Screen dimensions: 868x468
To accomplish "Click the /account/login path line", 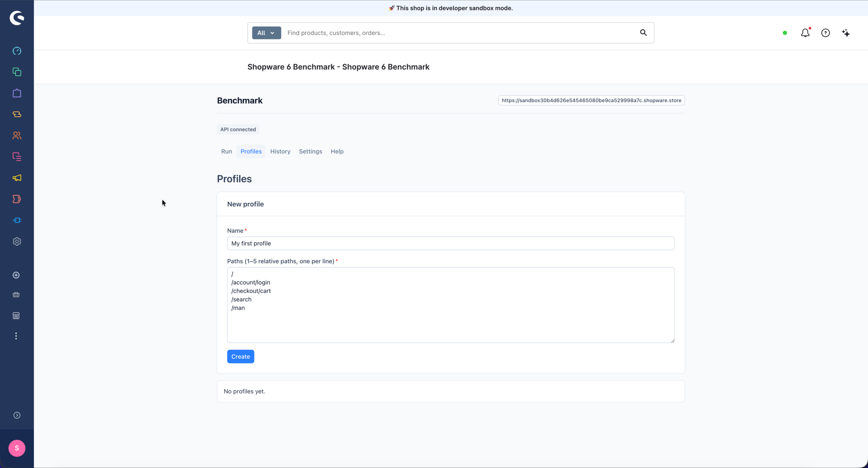I will (250, 283).
